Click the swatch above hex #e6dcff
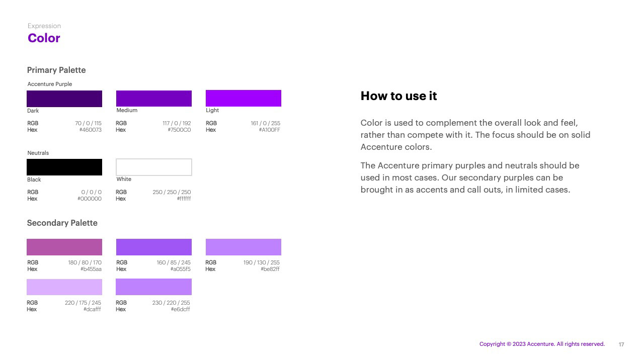 point(154,287)
